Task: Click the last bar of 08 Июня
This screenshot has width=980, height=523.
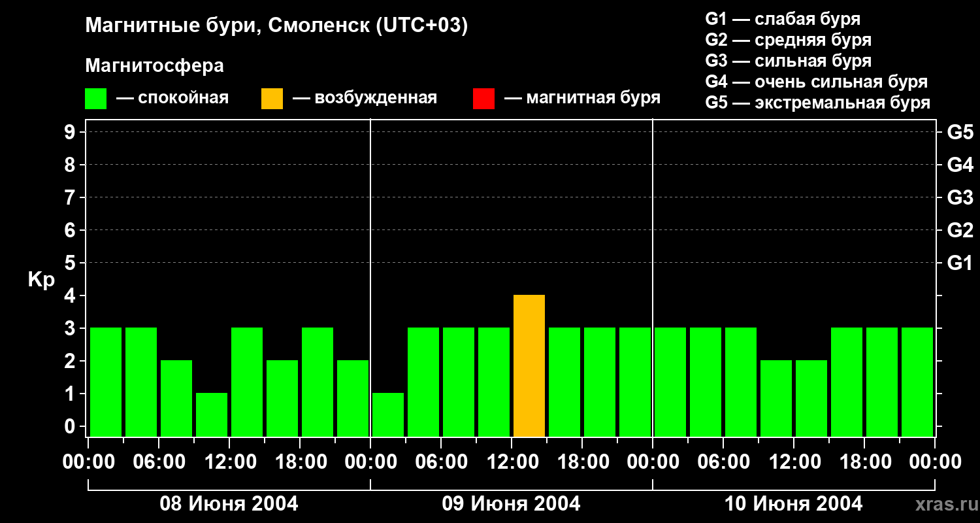Action: click(353, 399)
